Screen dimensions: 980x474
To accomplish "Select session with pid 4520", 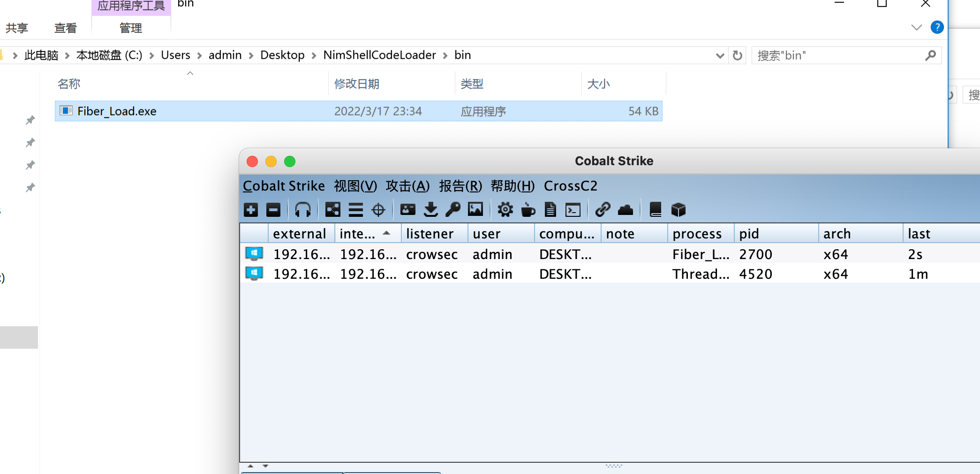I will [x=610, y=274].
